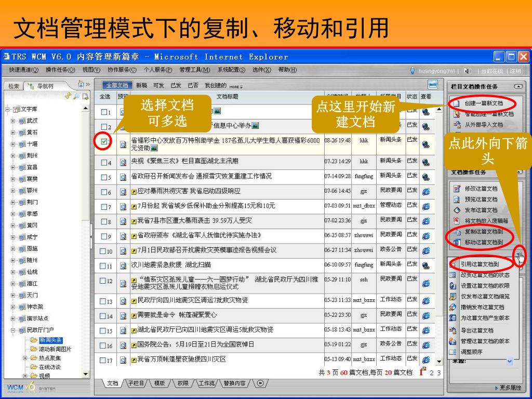Click 创建一篇新文档 to create a document

pyautogui.click(x=484, y=103)
